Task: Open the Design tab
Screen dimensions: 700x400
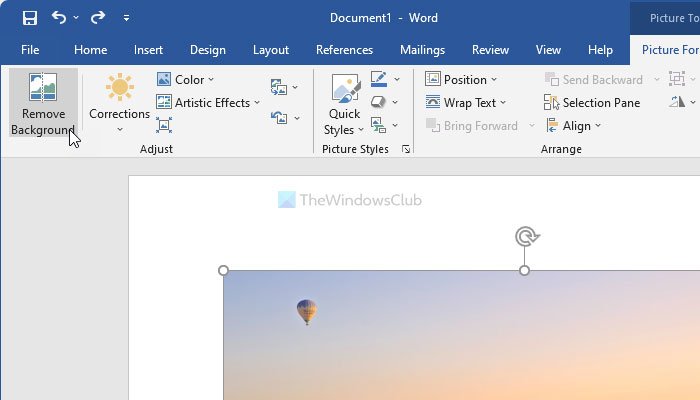Action: (x=208, y=50)
